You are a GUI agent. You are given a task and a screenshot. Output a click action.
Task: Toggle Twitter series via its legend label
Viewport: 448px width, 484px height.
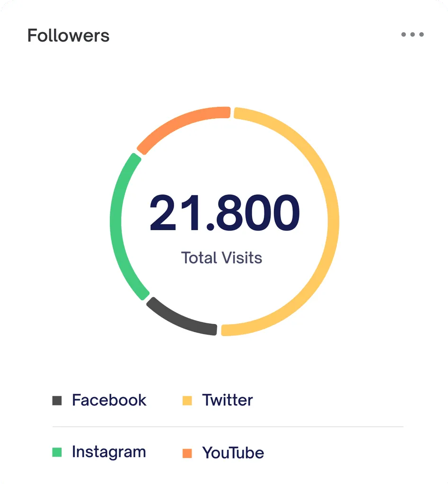coord(228,400)
